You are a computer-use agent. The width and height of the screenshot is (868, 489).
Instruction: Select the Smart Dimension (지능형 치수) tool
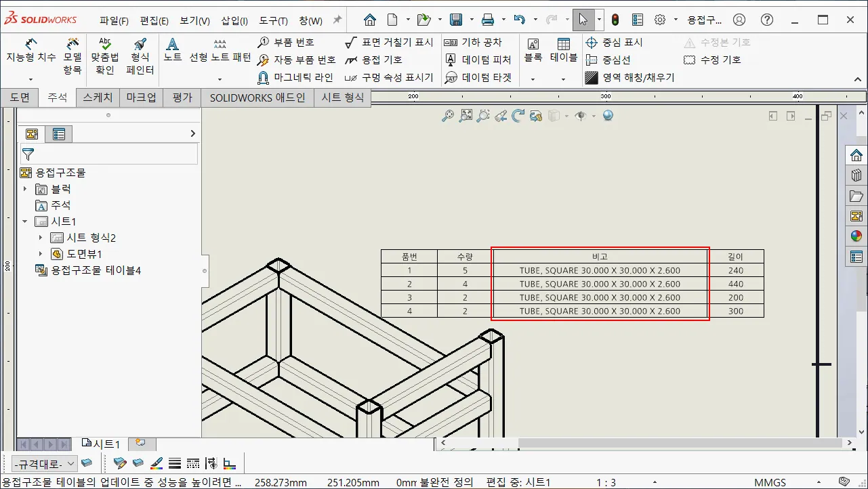point(31,51)
